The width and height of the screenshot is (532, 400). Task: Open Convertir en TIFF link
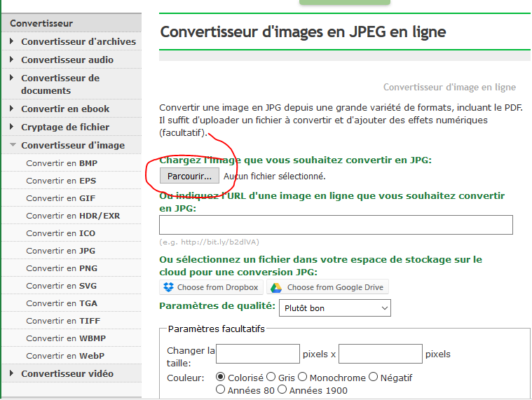click(63, 321)
